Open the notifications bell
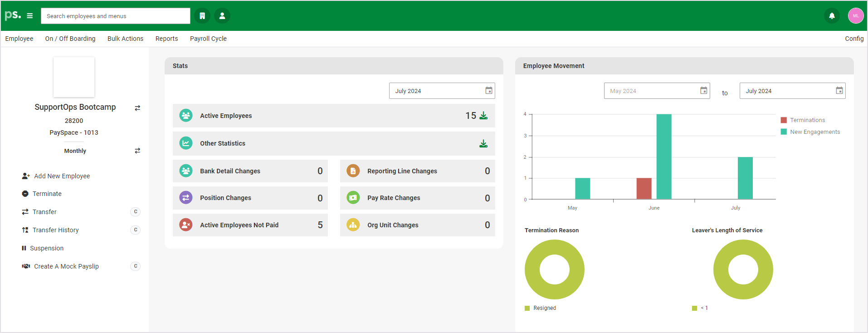868x333 pixels. pos(832,16)
